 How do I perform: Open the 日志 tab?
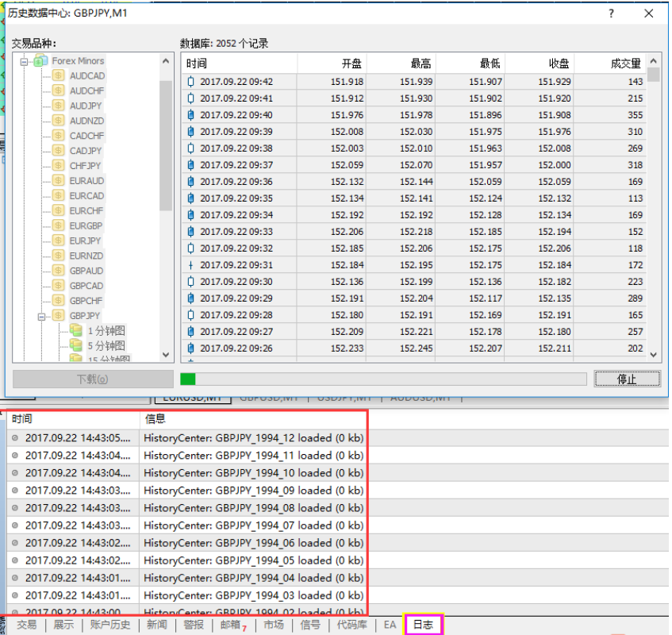tap(423, 625)
